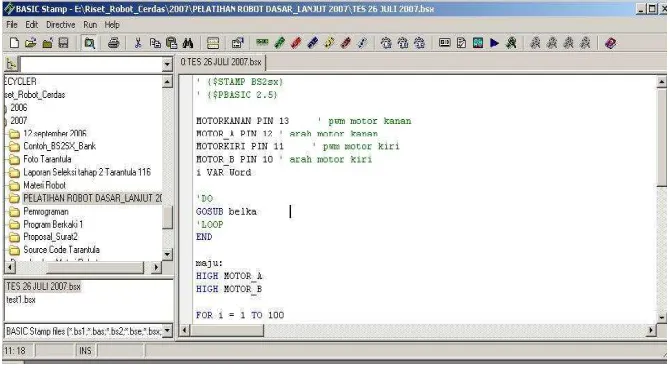Open the teal Debug window icon
The height and width of the screenshot is (370, 670).
point(478,43)
